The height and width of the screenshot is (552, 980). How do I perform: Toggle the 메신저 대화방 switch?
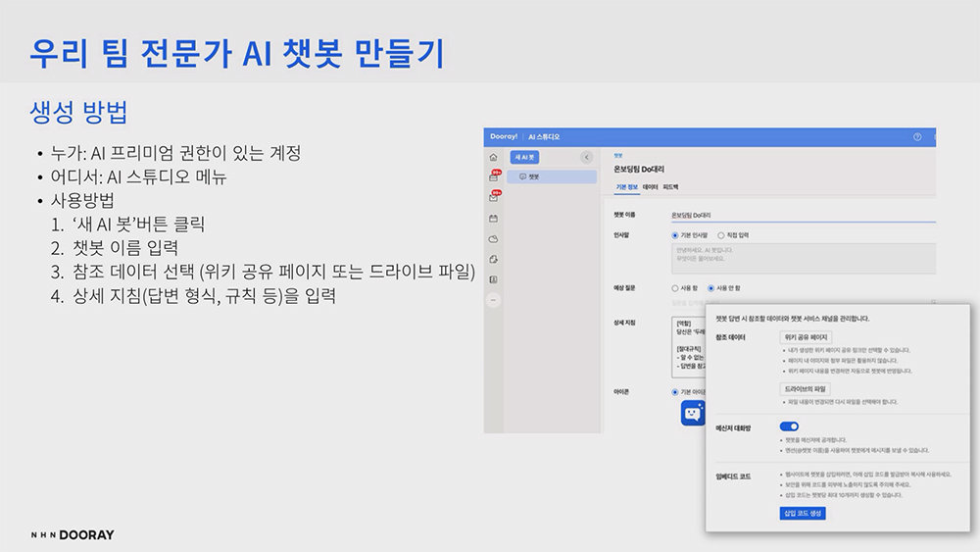[x=789, y=427]
